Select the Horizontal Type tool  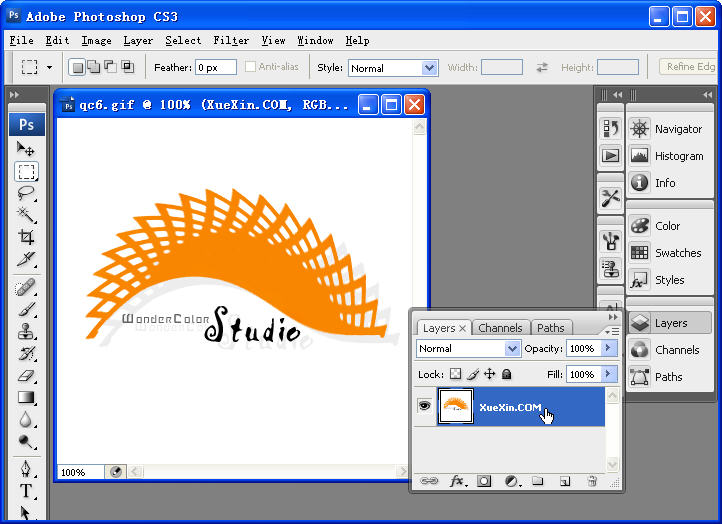tap(26, 491)
